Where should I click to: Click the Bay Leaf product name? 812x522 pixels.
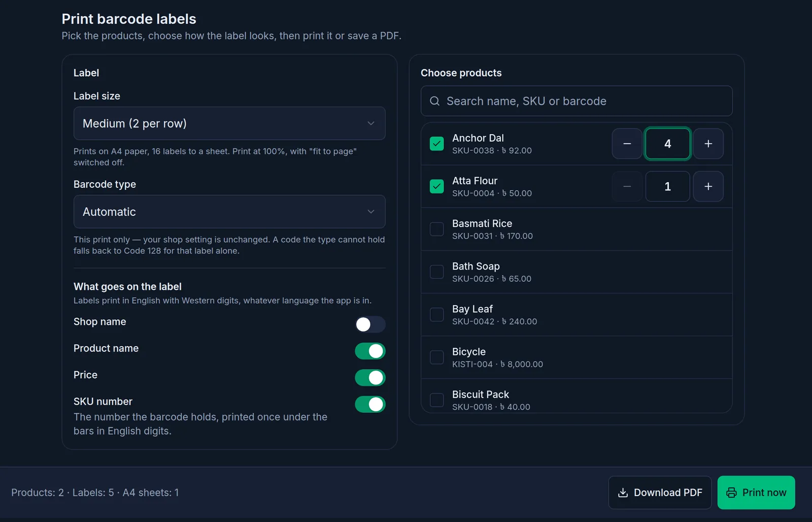coord(472,309)
